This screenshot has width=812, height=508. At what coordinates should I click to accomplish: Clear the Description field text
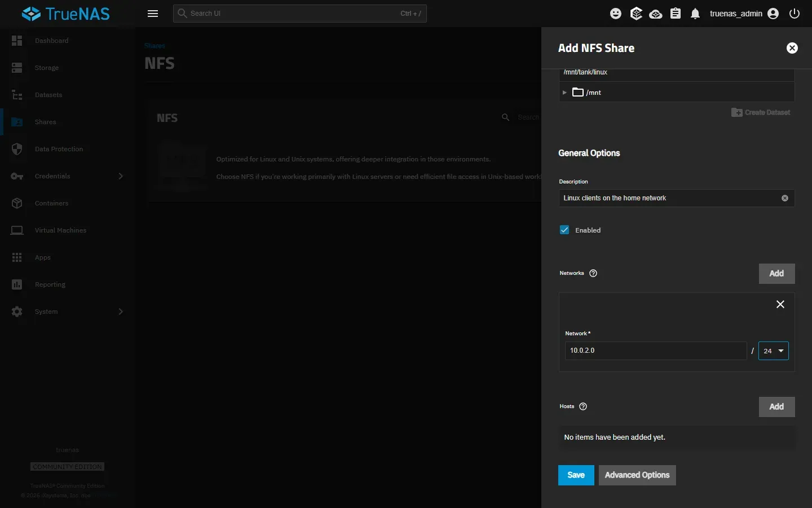pos(785,198)
